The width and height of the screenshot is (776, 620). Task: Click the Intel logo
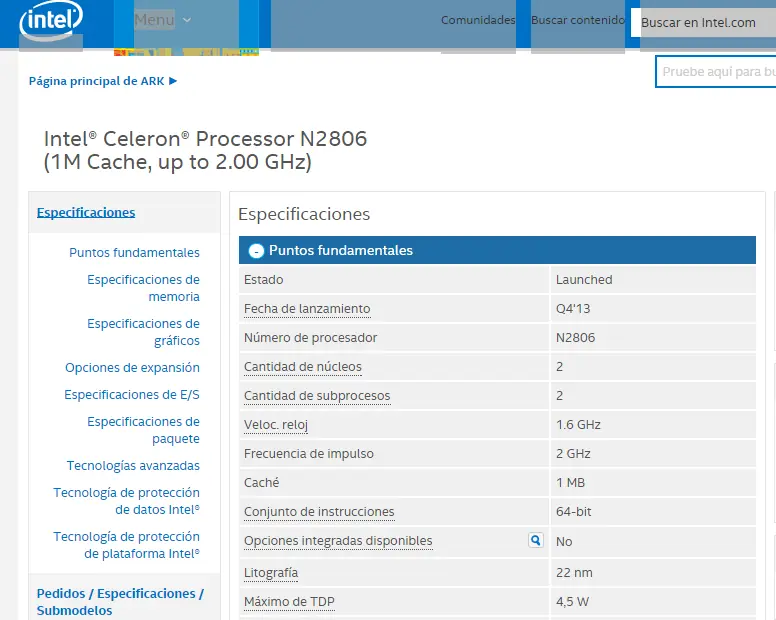coord(51,21)
